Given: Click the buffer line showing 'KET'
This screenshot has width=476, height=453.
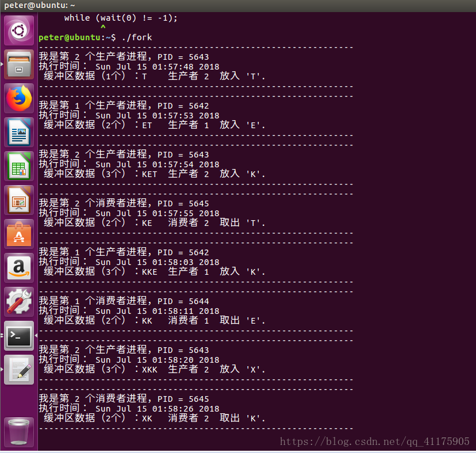Looking at the screenshot, I should (155, 174).
